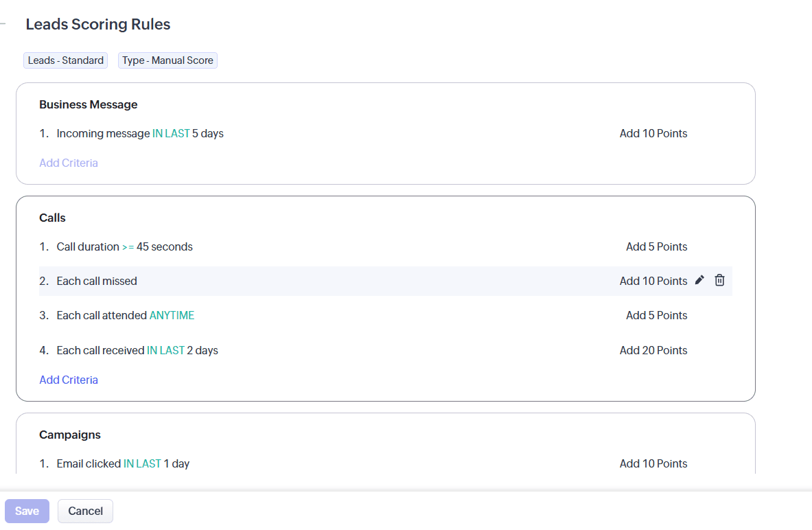This screenshot has height=530, width=812.
Task: Click the Business Message section heading
Action: coord(89,104)
